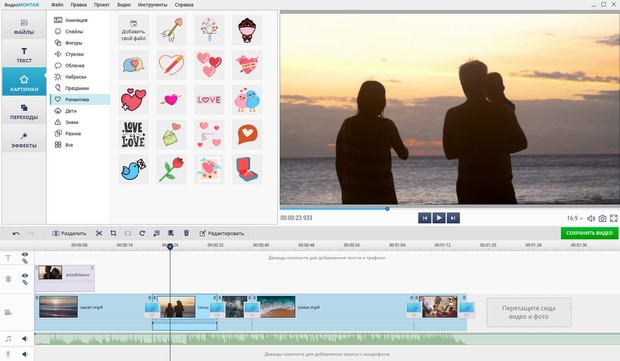Click the Разделить split button
The height and width of the screenshot is (361, 620).
pyautogui.click(x=69, y=233)
